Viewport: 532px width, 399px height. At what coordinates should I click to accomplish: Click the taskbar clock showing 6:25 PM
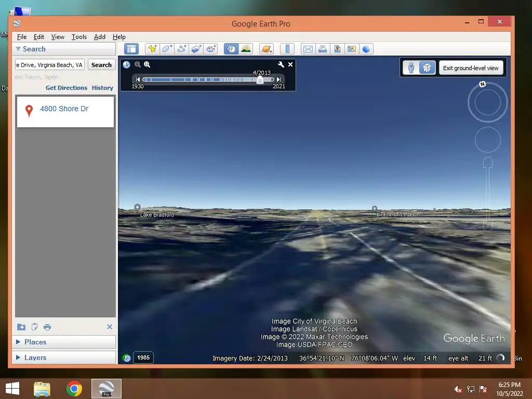coord(509,389)
